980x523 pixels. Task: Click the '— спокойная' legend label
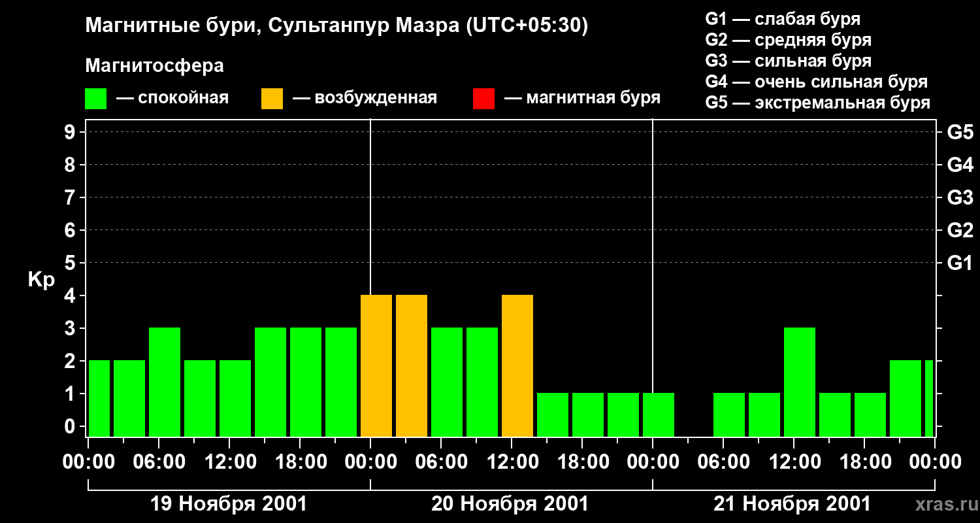(172, 99)
